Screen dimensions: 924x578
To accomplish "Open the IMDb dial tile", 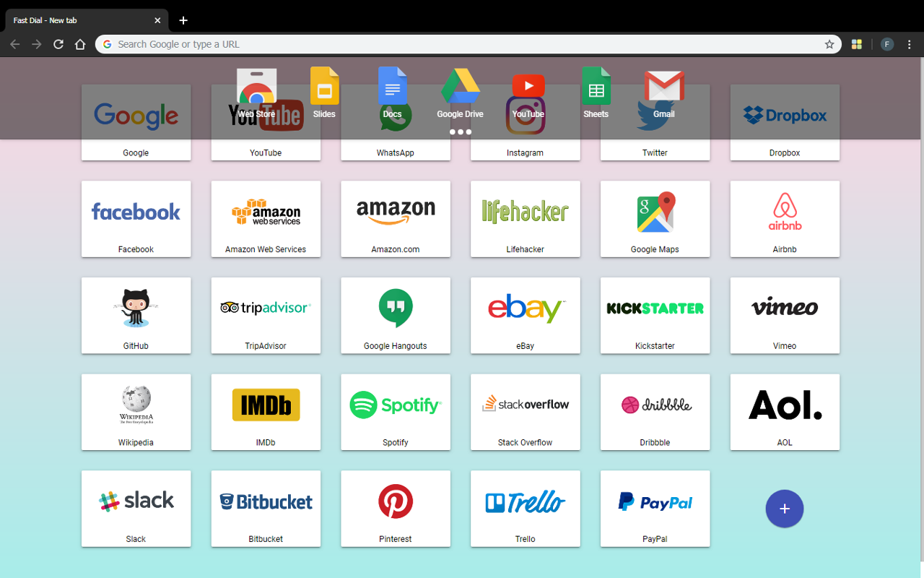I will (266, 412).
